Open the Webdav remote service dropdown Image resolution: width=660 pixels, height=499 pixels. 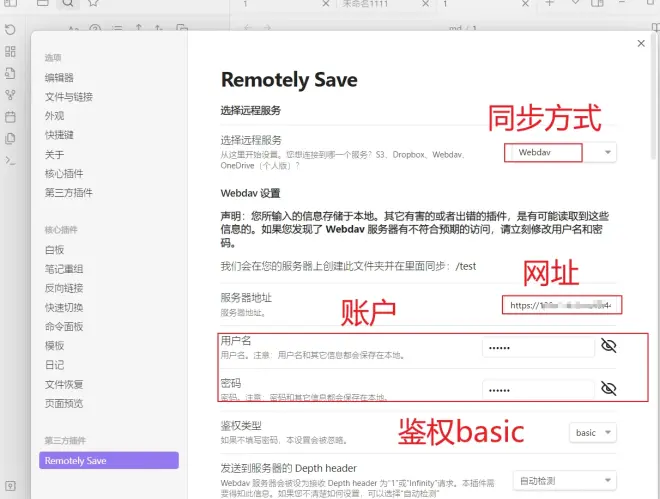[x=560, y=152]
